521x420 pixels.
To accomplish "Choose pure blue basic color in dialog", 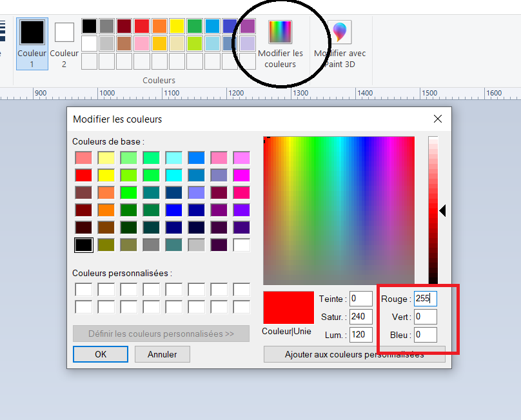I will pyautogui.click(x=174, y=210).
